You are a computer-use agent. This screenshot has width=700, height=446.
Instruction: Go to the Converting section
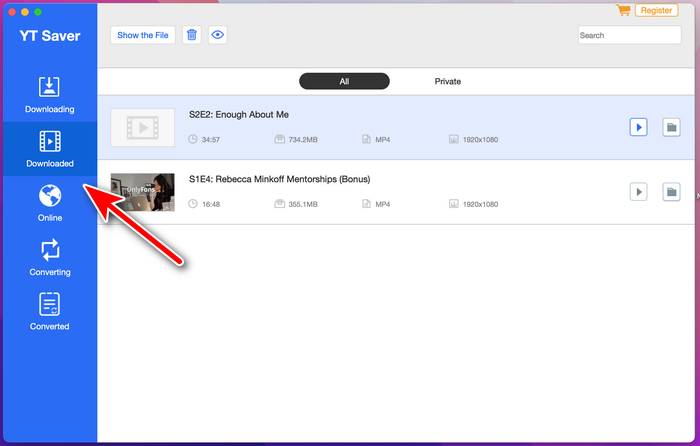[x=50, y=258]
